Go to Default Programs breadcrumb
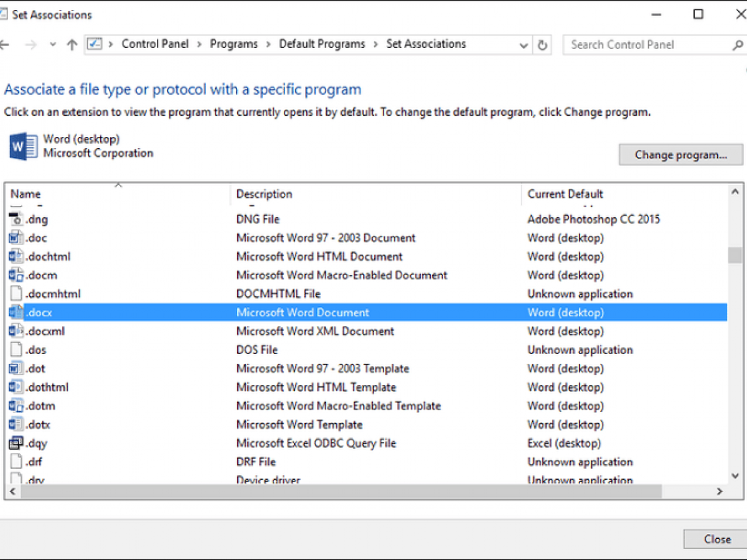 point(322,44)
